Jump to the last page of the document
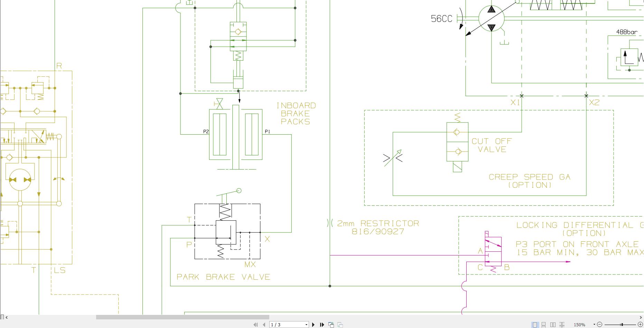Image resolution: width=644 pixels, height=328 pixels. pos(322,325)
